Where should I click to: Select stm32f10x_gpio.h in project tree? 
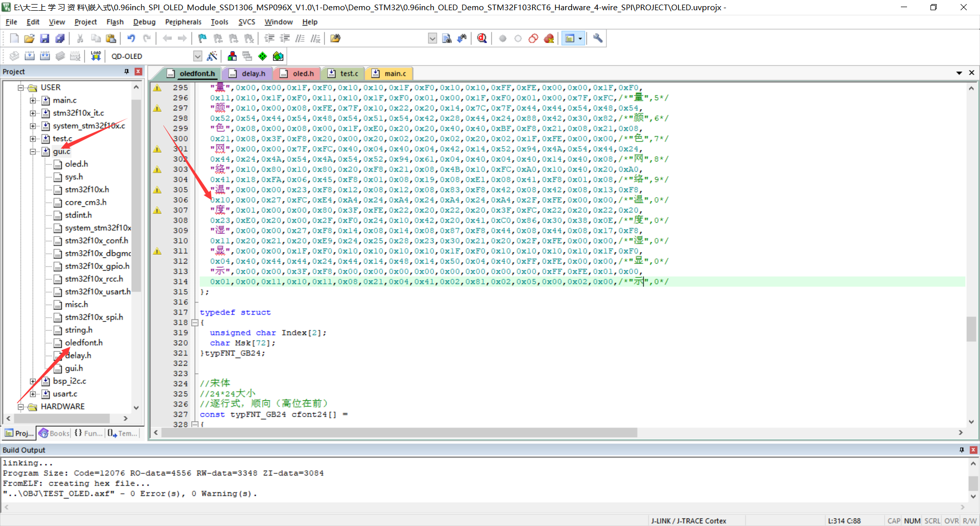[97, 266]
